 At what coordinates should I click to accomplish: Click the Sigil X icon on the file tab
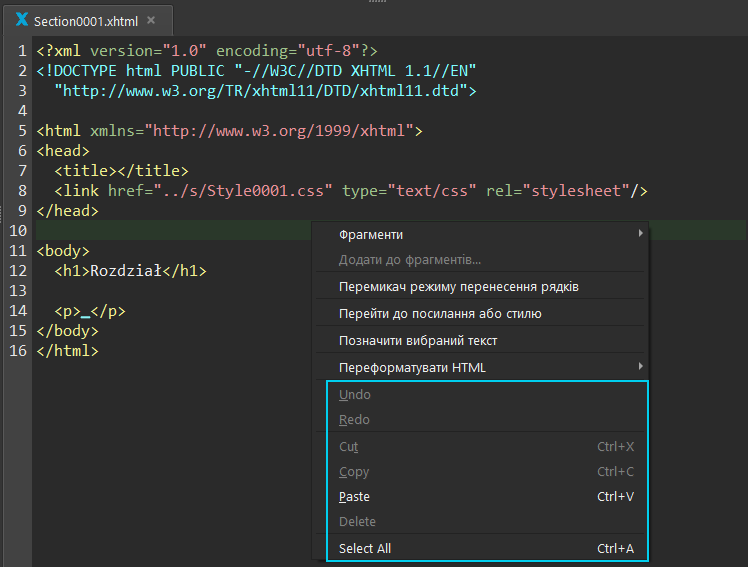pyautogui.click(x=21, y=20)
